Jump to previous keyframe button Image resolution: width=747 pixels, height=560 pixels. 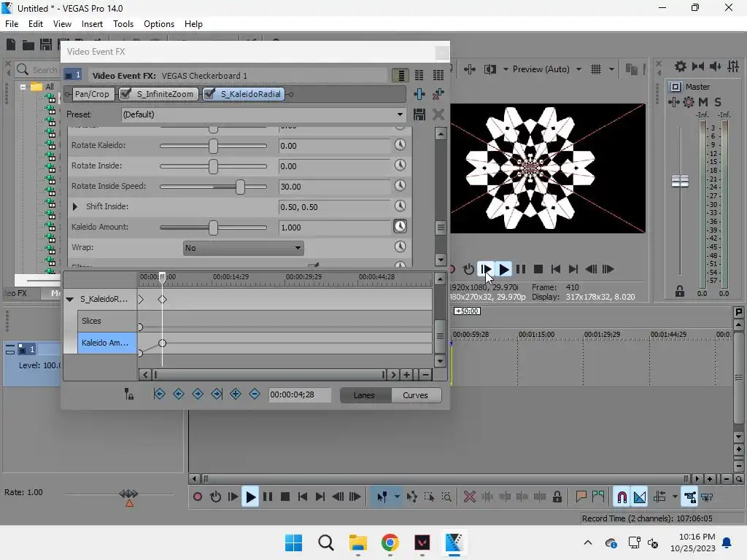coord(179,394)
